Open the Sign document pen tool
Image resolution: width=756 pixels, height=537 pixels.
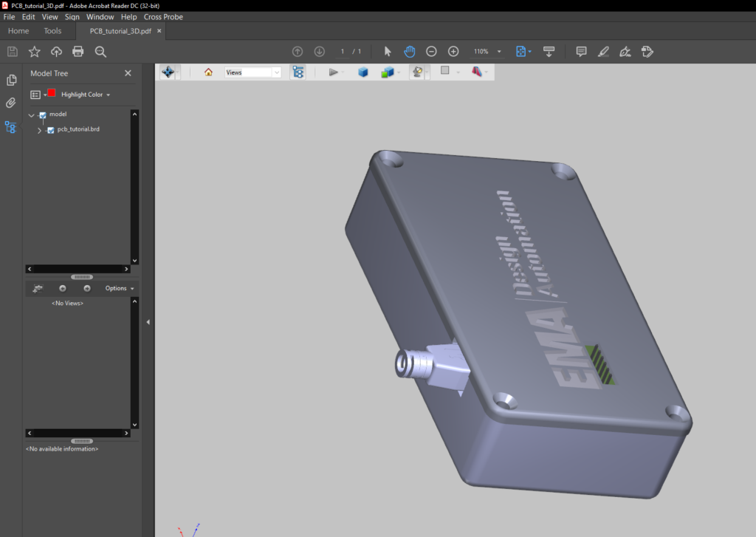pos(625,52)
